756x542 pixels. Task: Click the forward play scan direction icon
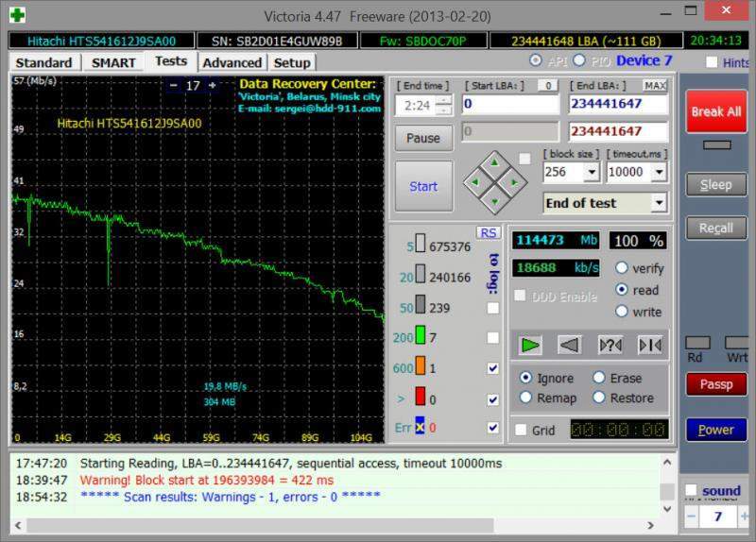[x=531, y=345]
